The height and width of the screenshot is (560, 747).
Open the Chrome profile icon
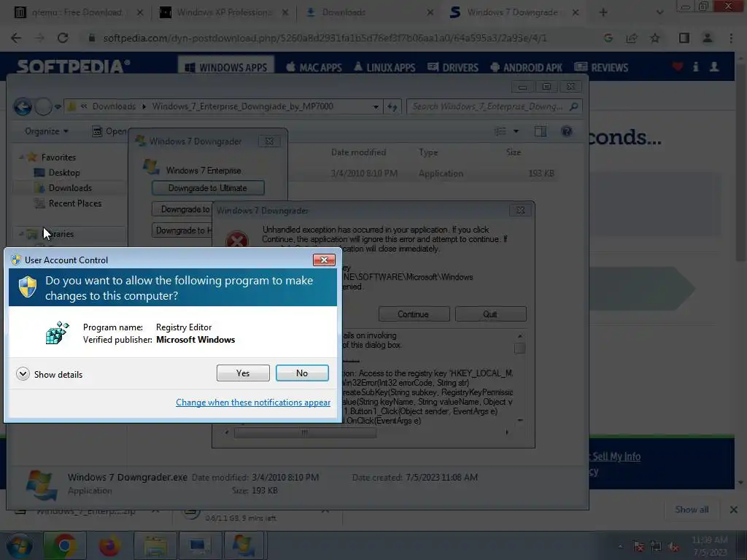pos(708,38)
